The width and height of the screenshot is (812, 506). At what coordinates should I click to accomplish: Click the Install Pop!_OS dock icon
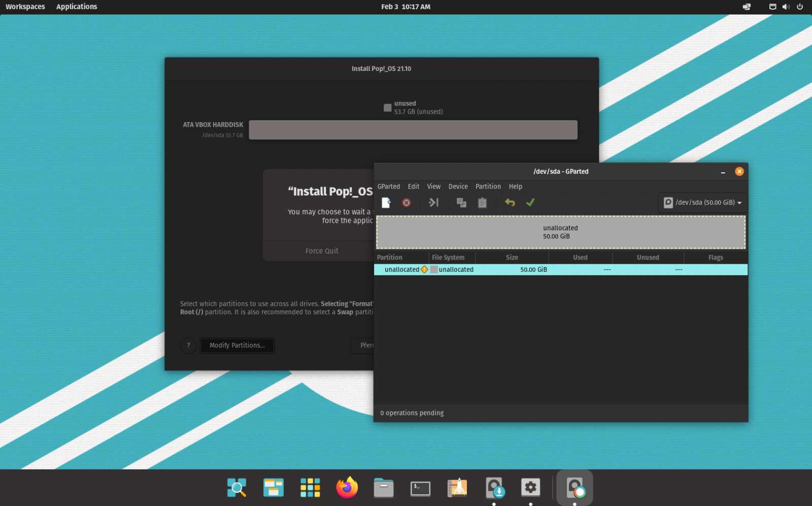tap(494, 488)
